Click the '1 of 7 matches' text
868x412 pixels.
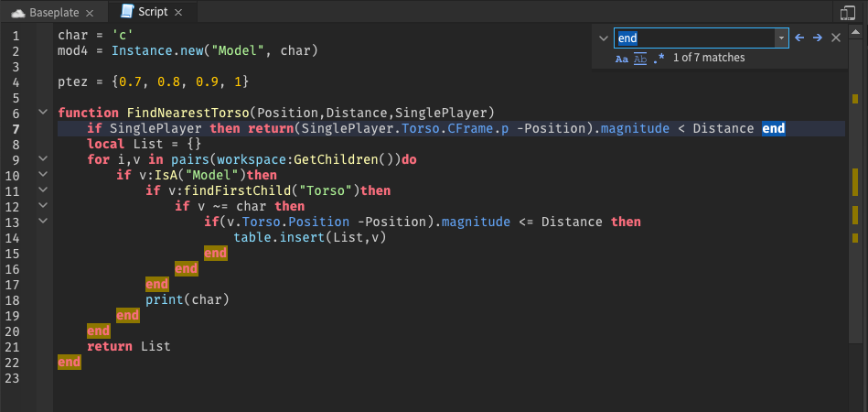point(709,58)
